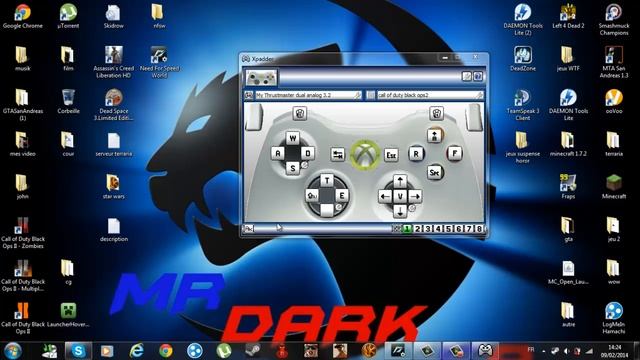Select the Corbeille recycle bin icon
Image resolution: width=640 pixels, height=360 pixels.
pos(68,102)
